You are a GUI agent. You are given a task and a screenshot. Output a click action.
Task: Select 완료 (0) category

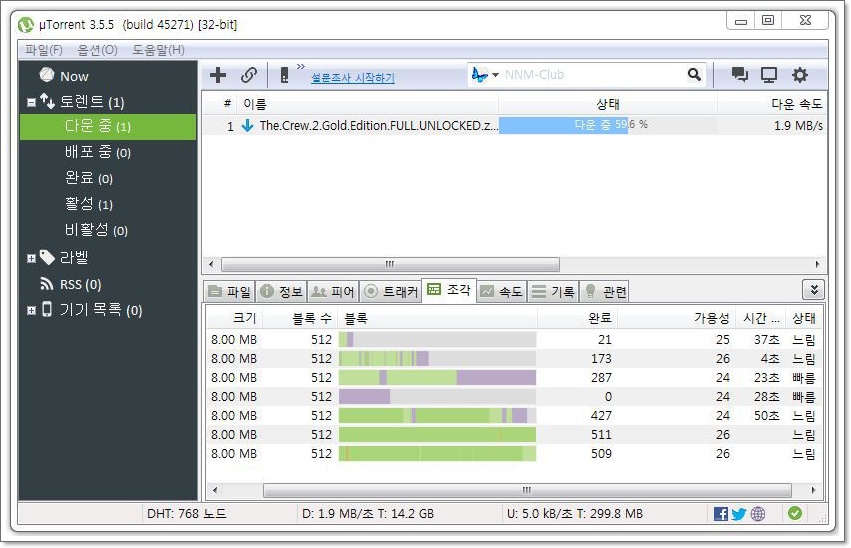click(88, 178)
